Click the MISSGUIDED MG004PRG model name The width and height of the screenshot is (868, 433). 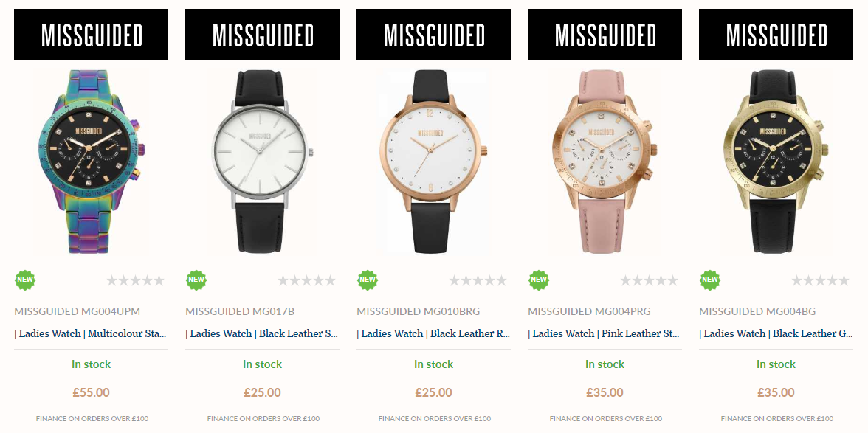(589, 311)
